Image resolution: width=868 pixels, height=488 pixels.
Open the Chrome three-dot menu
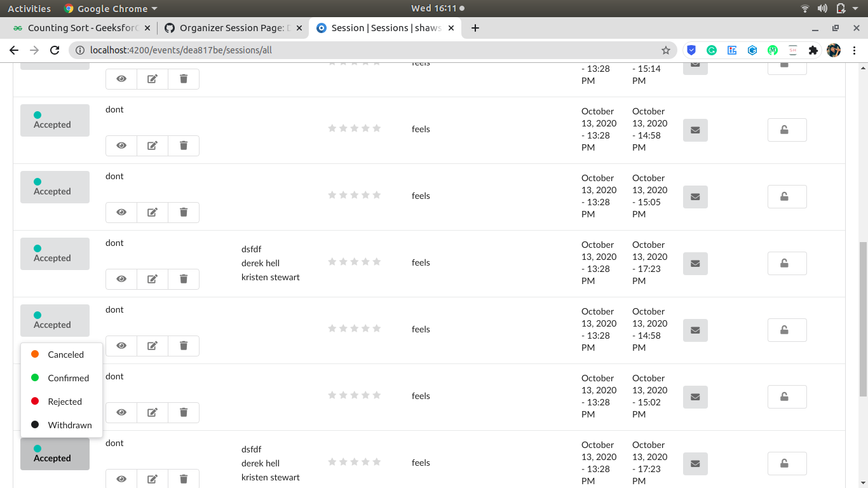click(855, 50)
